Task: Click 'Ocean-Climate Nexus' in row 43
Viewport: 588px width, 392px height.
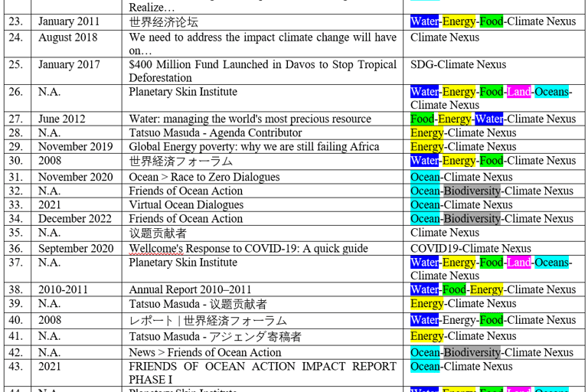Action: [x=461, y=367]
